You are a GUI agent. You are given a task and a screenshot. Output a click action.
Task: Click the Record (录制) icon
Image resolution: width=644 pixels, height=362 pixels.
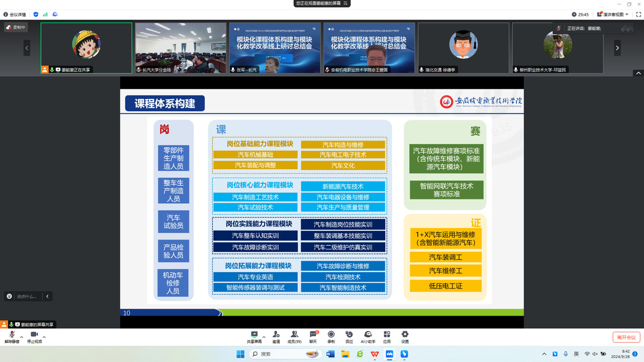(x=331, y=337)
